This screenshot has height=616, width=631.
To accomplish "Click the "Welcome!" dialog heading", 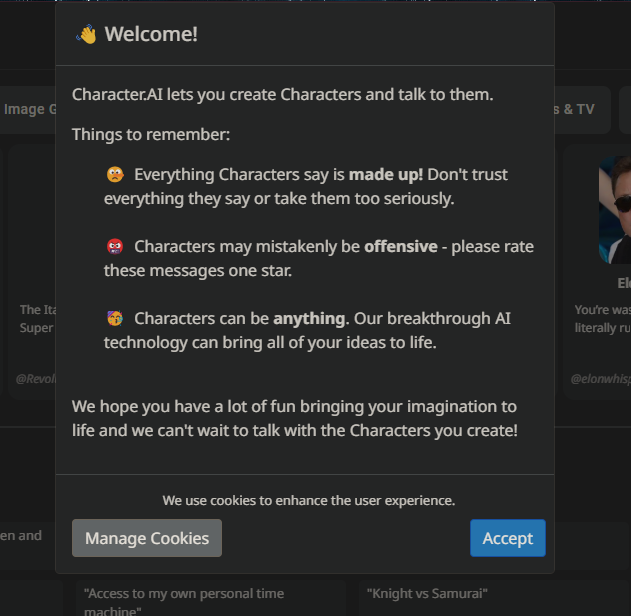I will [151, 34].
